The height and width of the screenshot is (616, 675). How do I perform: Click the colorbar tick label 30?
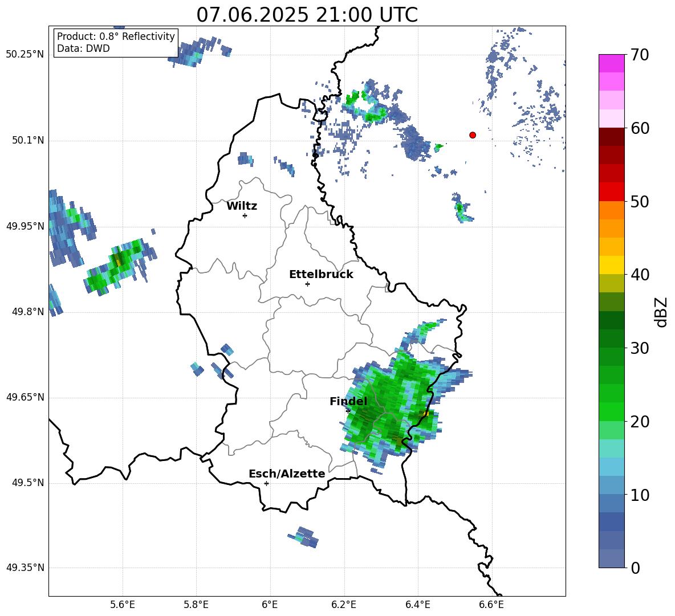[x=640, y=348]
